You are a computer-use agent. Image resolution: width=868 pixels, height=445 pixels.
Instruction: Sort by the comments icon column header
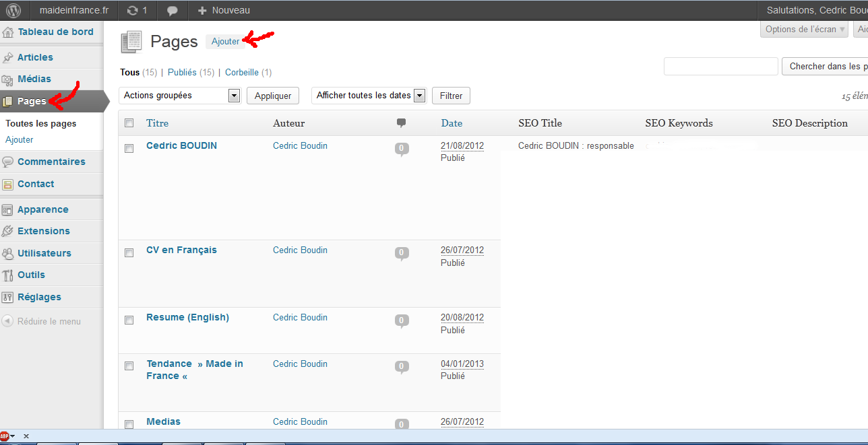point(401,123)
